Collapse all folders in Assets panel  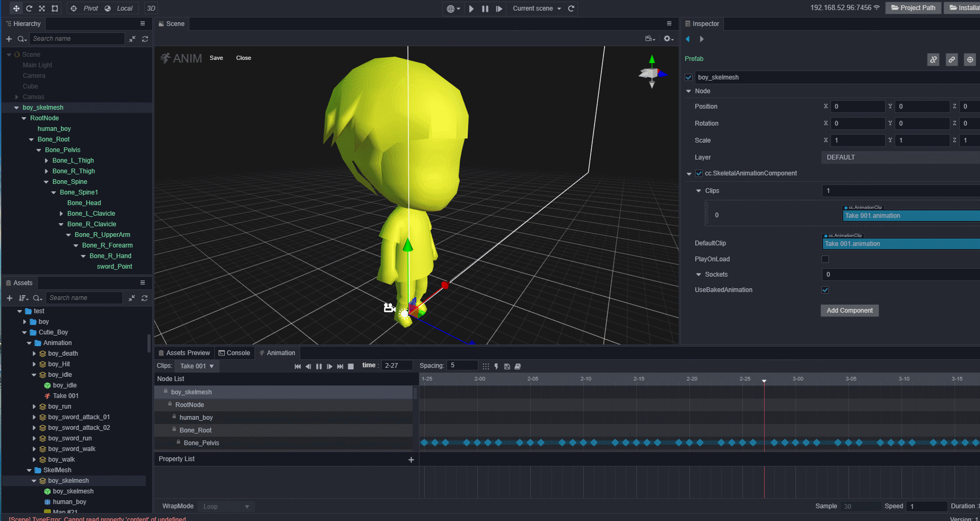pos(132,298)
